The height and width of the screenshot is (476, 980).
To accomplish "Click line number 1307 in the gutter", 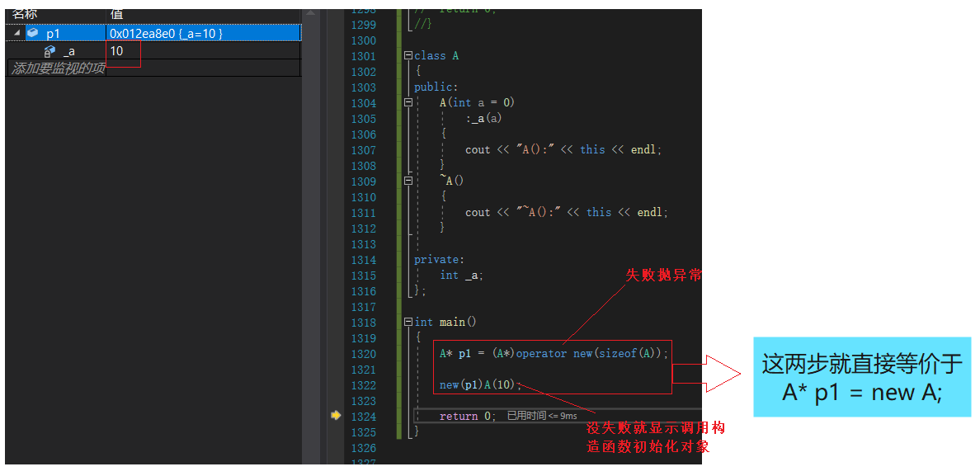I will pos(363,150).
